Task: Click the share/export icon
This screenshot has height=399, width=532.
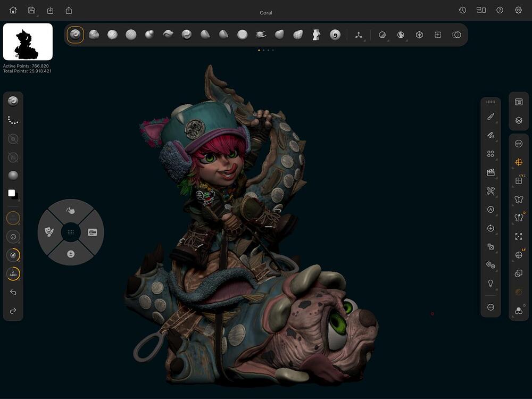Action: click(69, 10)
